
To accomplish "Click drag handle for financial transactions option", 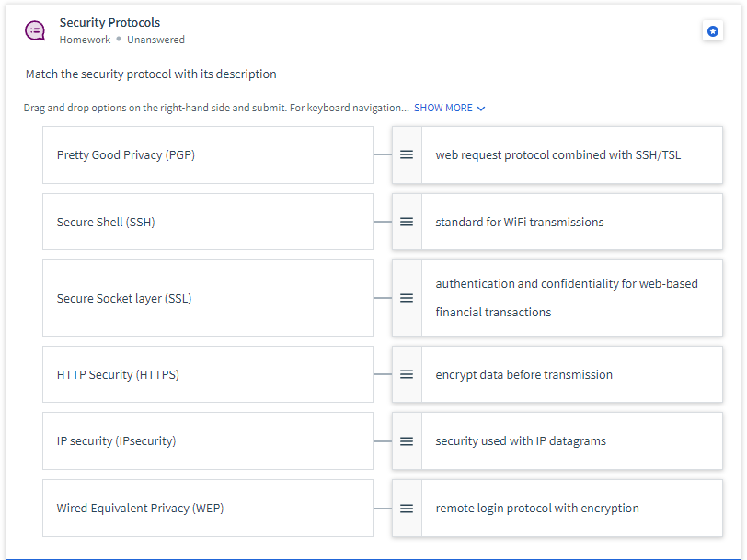I will [407, 298].
